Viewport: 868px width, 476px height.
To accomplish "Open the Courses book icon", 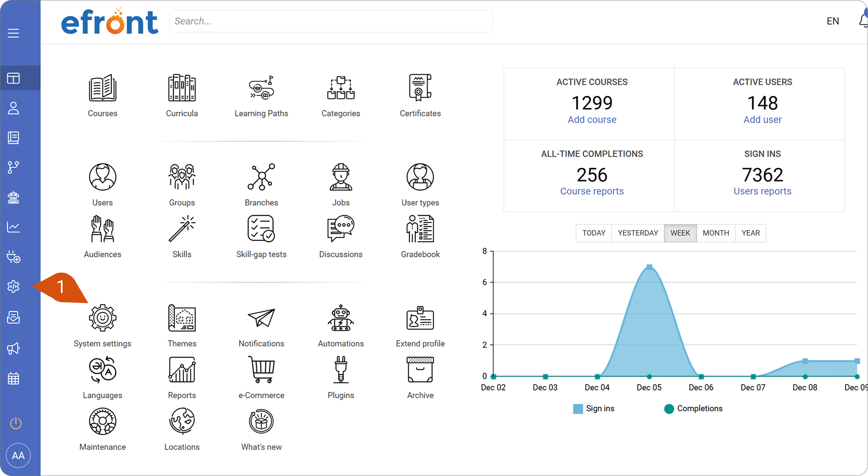I will pyautogui.click(x=103, y=88).
